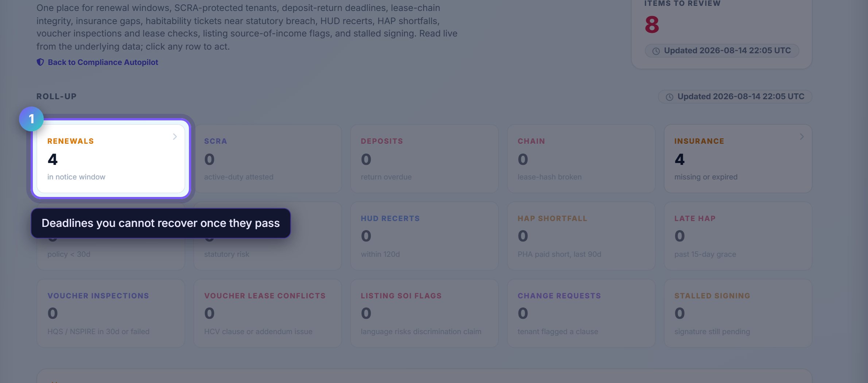Open the Deposits return overdue card

pyautogui.click(x=425, y=159)
